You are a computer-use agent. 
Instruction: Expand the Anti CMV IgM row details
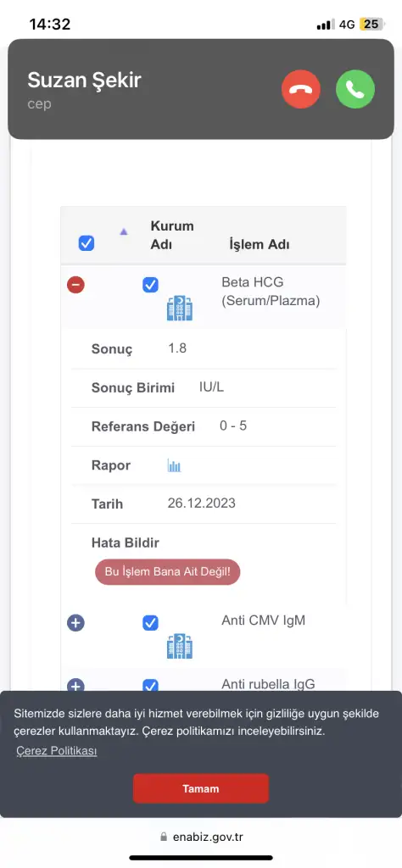point(75,623)
